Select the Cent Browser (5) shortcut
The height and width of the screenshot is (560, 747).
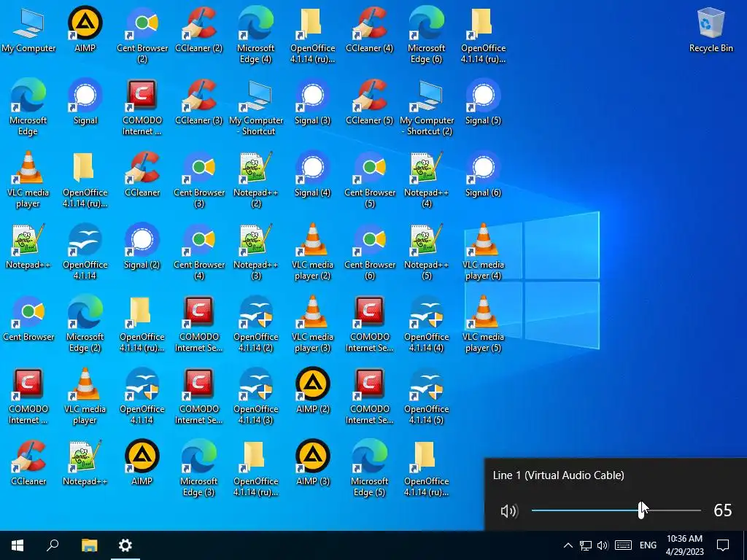pyautogui.click(x=369, y=179)
